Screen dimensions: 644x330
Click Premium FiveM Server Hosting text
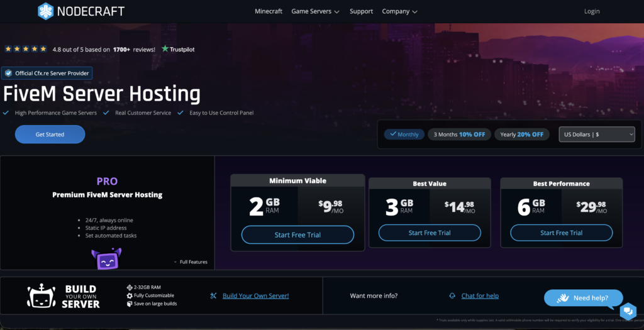click(x=107, y=195)
